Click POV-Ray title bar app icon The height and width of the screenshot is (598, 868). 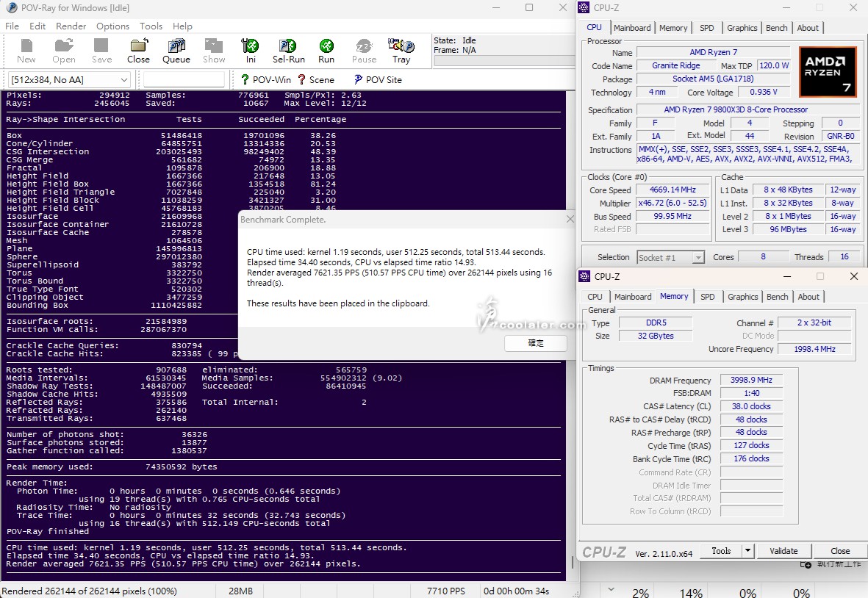click(x=10, y=8)
